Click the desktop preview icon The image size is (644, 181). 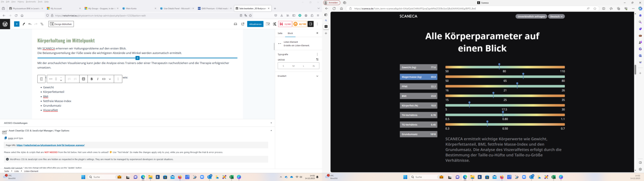(235, 24)
